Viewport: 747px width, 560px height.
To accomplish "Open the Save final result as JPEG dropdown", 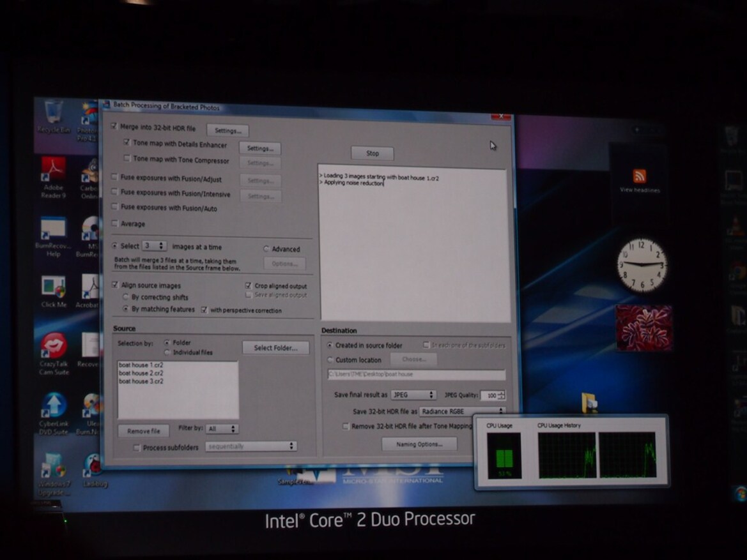I will [413, 395].
